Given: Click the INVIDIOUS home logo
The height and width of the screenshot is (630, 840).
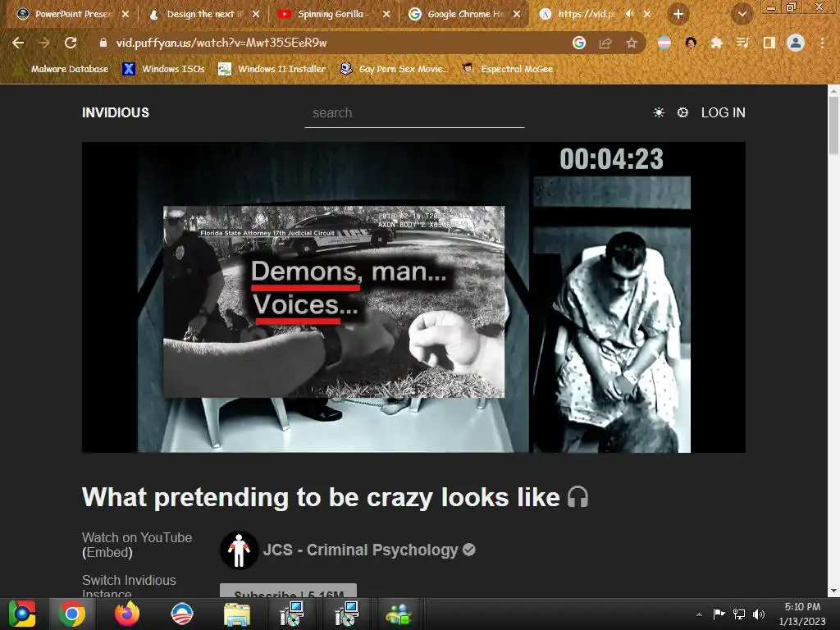Looking at the screenshot, I should click(116, 112).
